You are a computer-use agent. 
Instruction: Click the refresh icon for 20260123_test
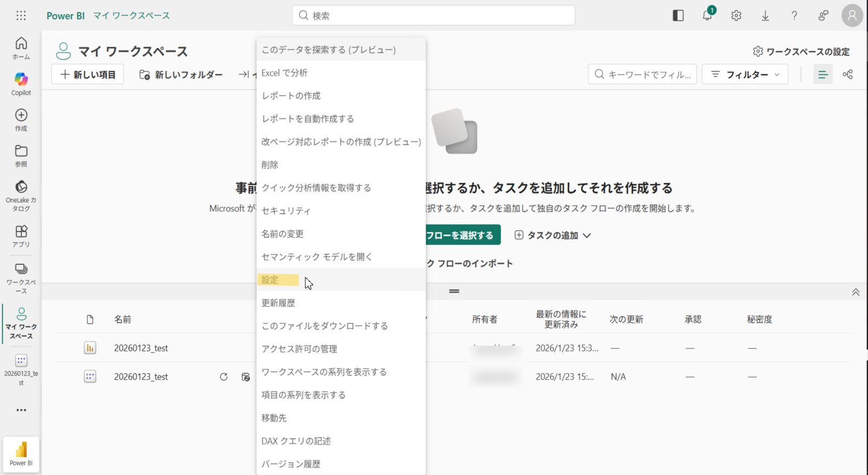tap(223, 377)
